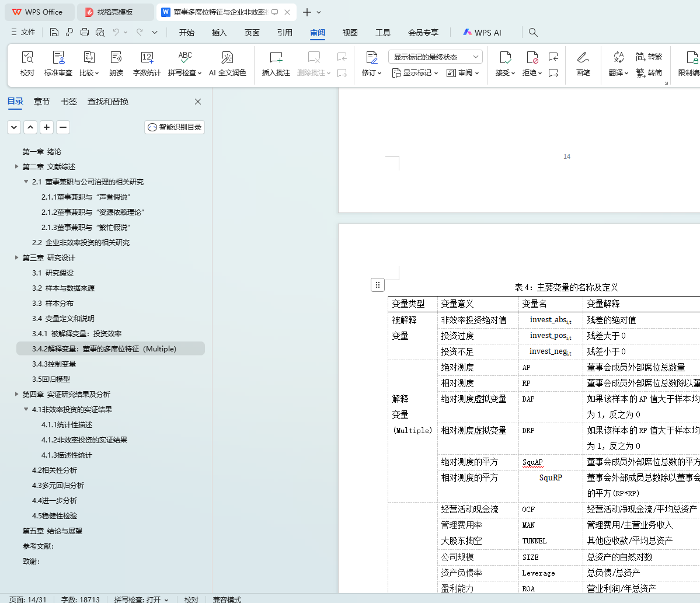Open quick access toolbar customize chevron

pos(155,32)
